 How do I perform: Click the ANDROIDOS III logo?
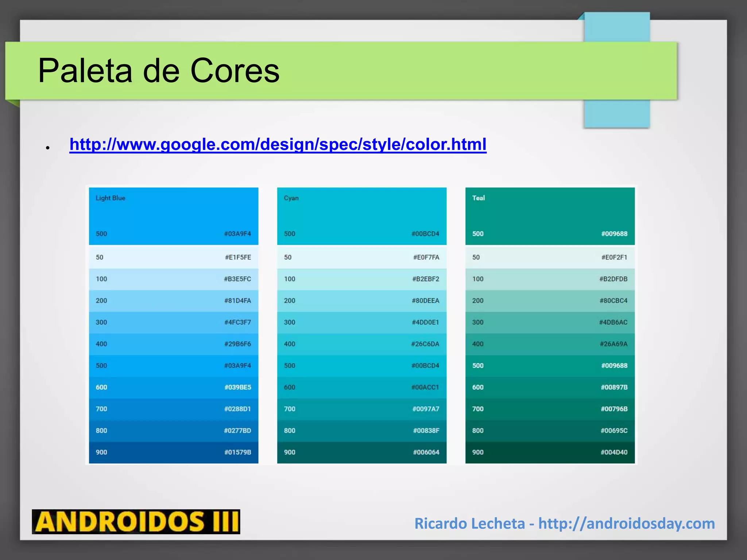tap(136, 522)
